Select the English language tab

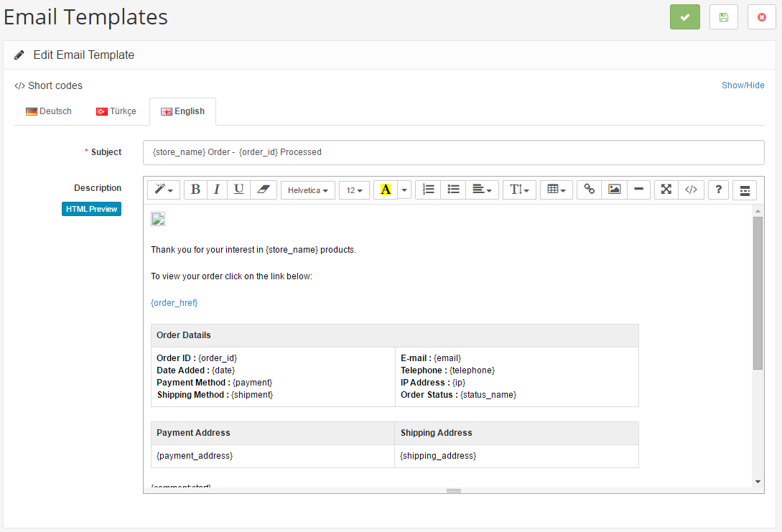[182, 111]
